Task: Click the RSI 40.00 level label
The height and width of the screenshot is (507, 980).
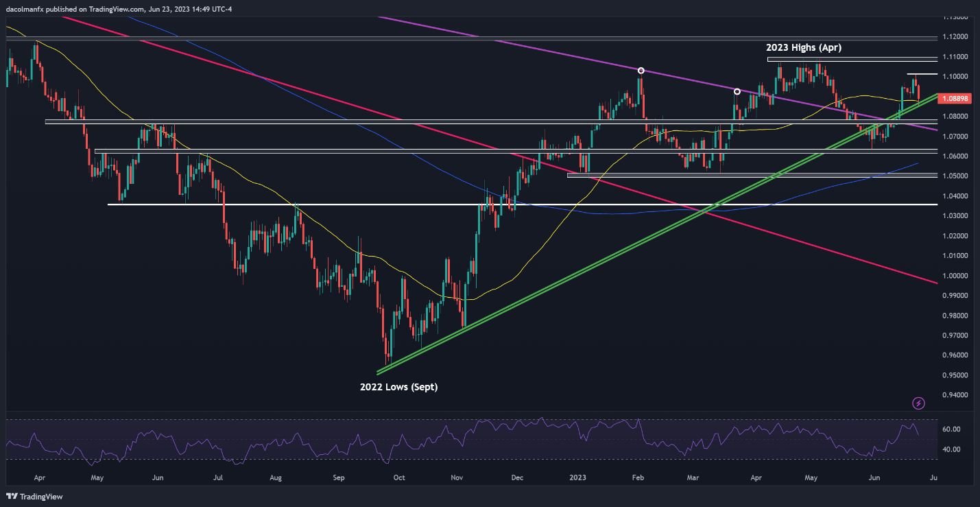Action: 951,450
